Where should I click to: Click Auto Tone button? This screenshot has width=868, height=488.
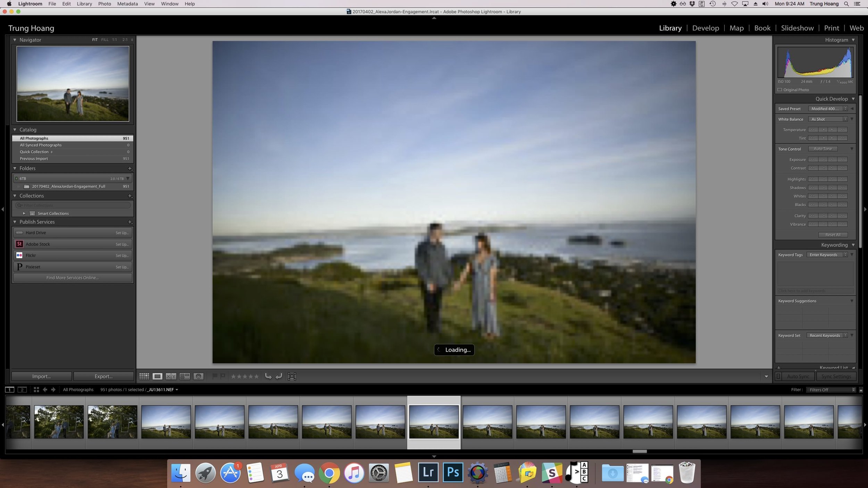[x=823, y=149]
